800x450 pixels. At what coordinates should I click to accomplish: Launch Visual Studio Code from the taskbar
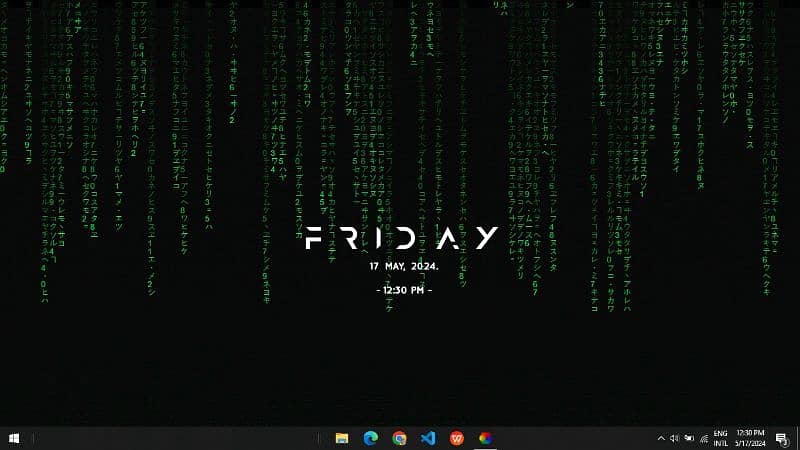pos(428,438)
